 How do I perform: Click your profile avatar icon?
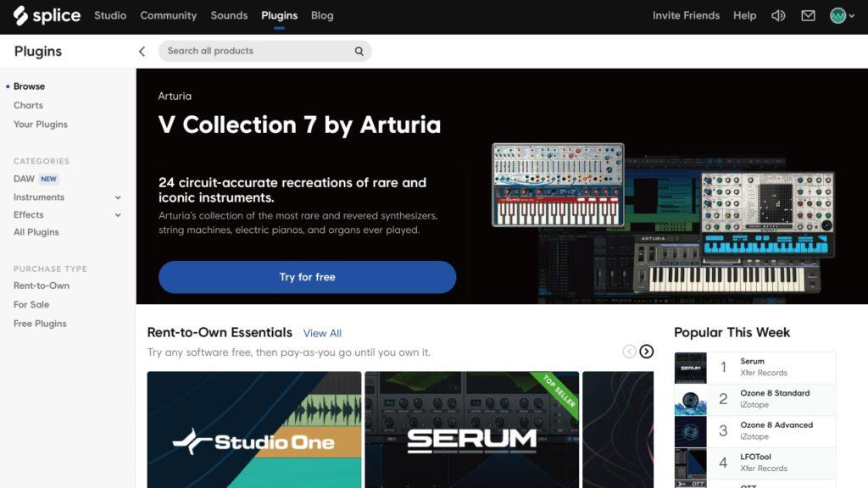coord(838,15)
